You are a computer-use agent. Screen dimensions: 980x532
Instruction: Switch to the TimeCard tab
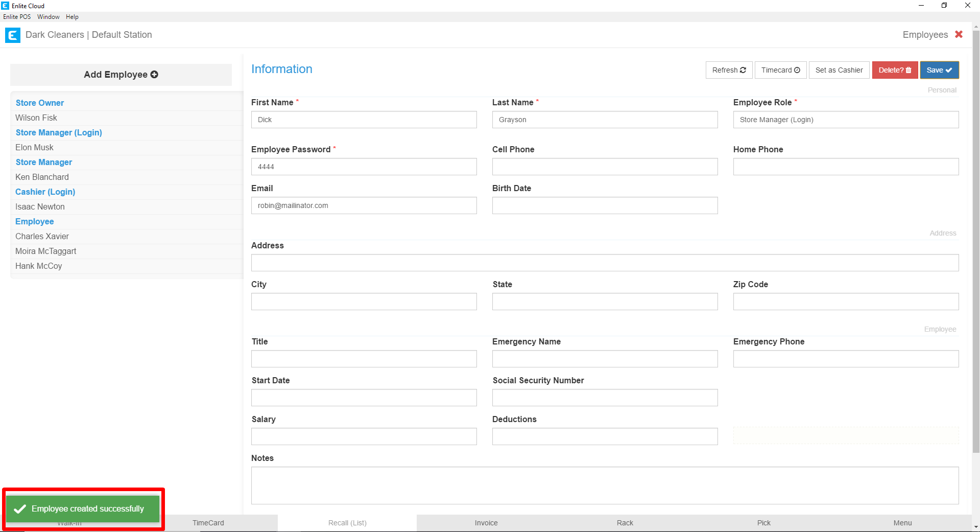coord(208,523)
